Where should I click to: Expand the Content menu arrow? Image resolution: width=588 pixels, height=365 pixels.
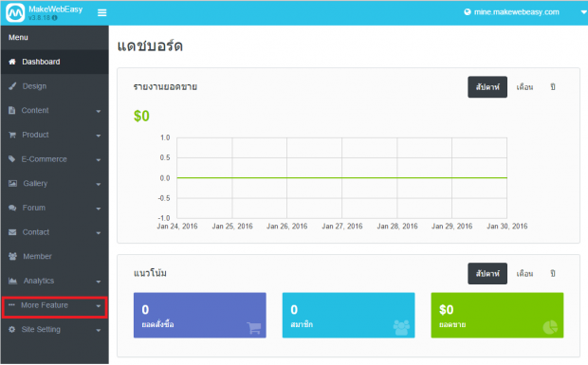(x=99, y=111)
